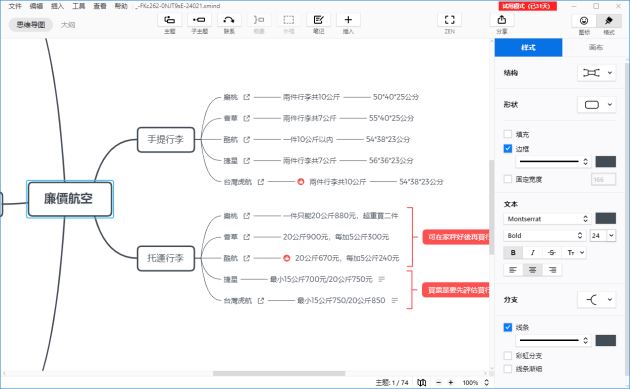
Task: Open the Montserrat font family dropdown
Action: (x=547, y=219)
